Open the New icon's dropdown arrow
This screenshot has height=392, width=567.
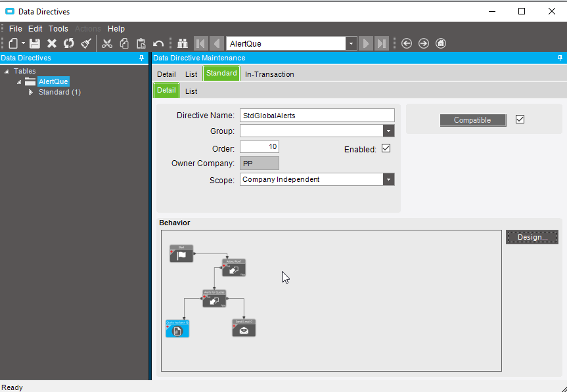(x=23, y=43)
